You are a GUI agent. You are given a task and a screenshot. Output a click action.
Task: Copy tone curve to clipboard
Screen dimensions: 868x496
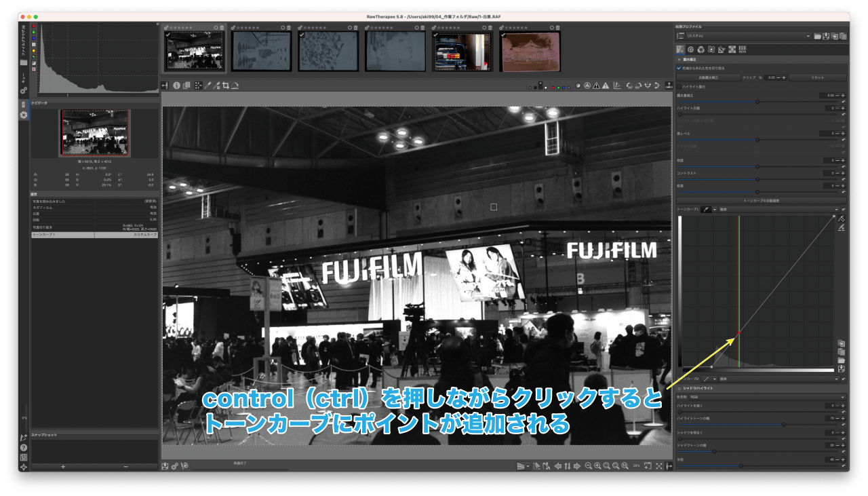coord(842,343)
